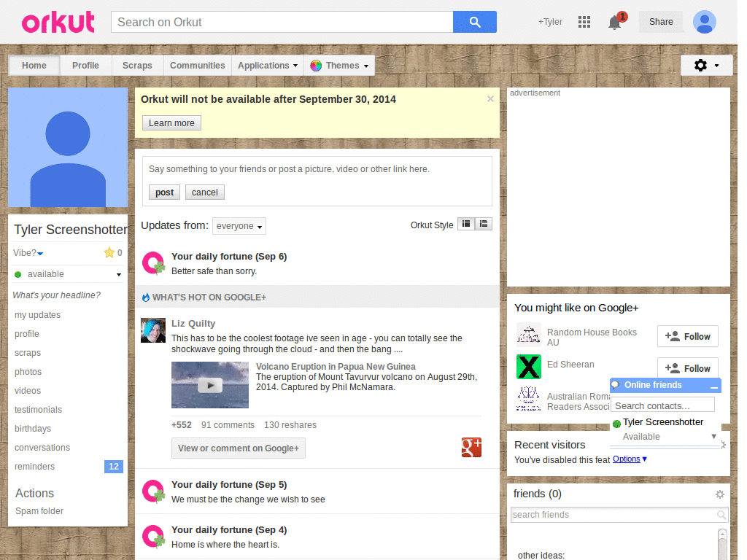Open Liz Quilty's name link
The height and width of the screenshot is (560, 747).
point(193,323)
